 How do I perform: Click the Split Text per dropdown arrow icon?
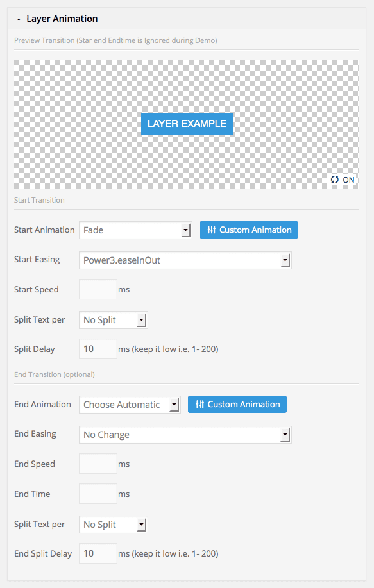[x=142, y=319]
